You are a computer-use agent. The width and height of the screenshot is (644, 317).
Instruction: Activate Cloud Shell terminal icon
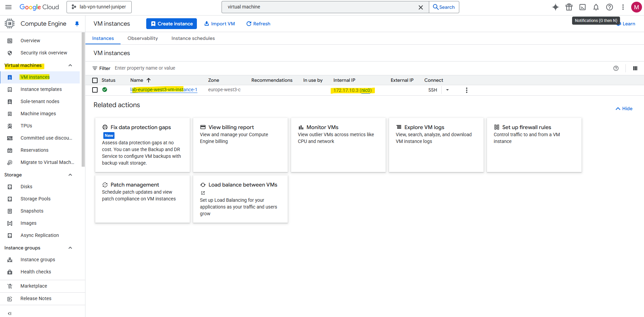(583, 7)
